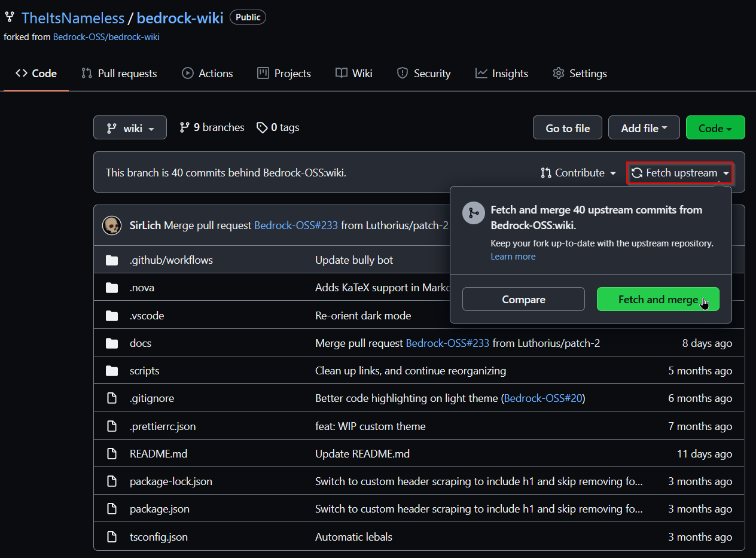Expand the Add file dropdown
The height and width of the screenshot is (558, 756).
[x=644, y=128]
